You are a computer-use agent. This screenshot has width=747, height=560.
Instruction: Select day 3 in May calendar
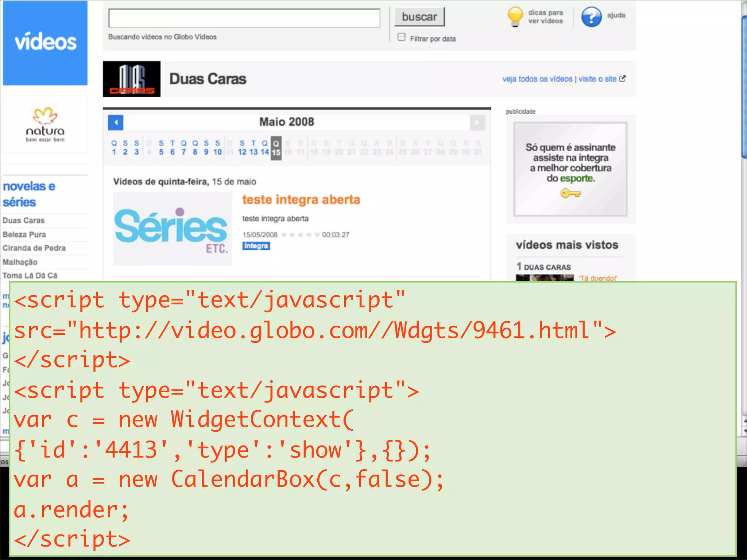[136, 148]
